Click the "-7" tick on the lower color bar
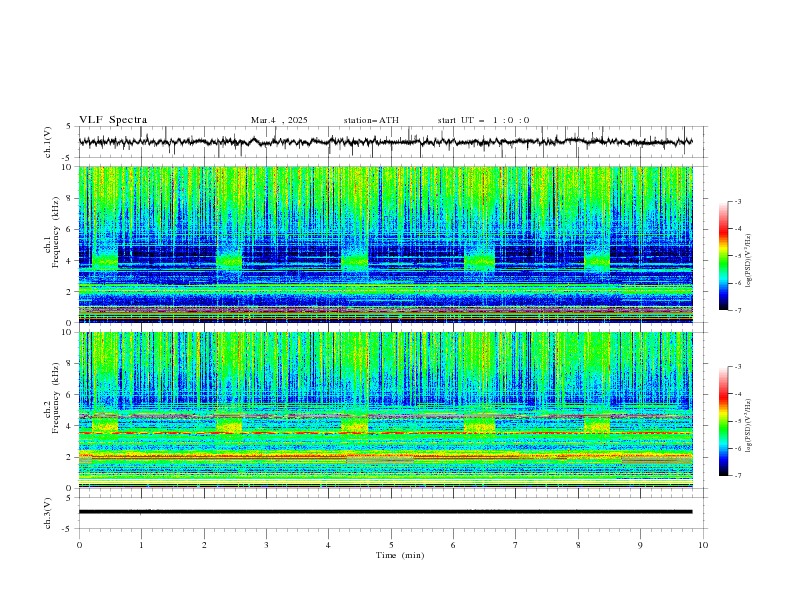Image resolution: width=792 pixels, height=612 pixels. [738, 476]
